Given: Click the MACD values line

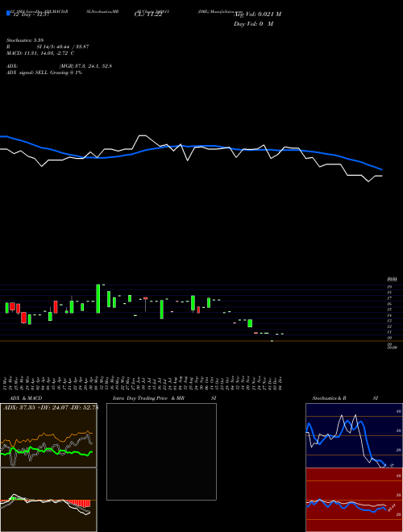Looking at the screenshot, I should 40,53.
